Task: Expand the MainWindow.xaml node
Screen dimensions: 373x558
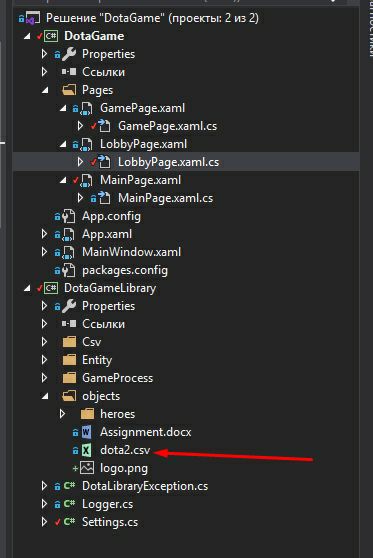Action: click(44, 252)
